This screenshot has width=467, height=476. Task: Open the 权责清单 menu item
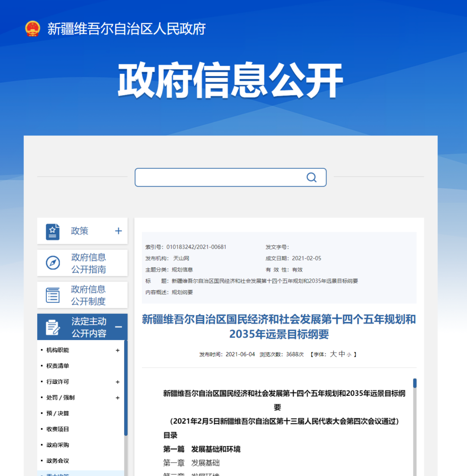click(x=58, y=366)
